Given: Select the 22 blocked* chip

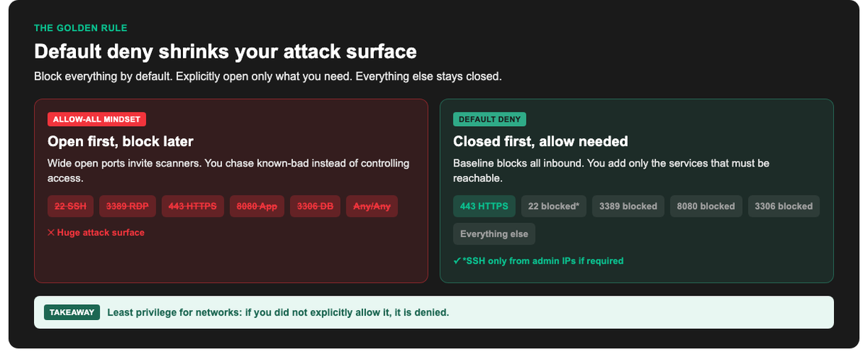Looking at the screenshot, I should (553, 206).
